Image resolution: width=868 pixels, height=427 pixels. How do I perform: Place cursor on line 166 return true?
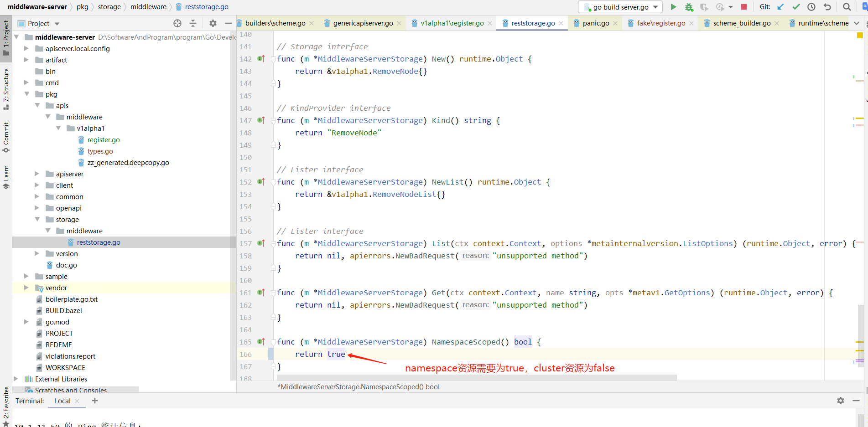tap(320, 354)
